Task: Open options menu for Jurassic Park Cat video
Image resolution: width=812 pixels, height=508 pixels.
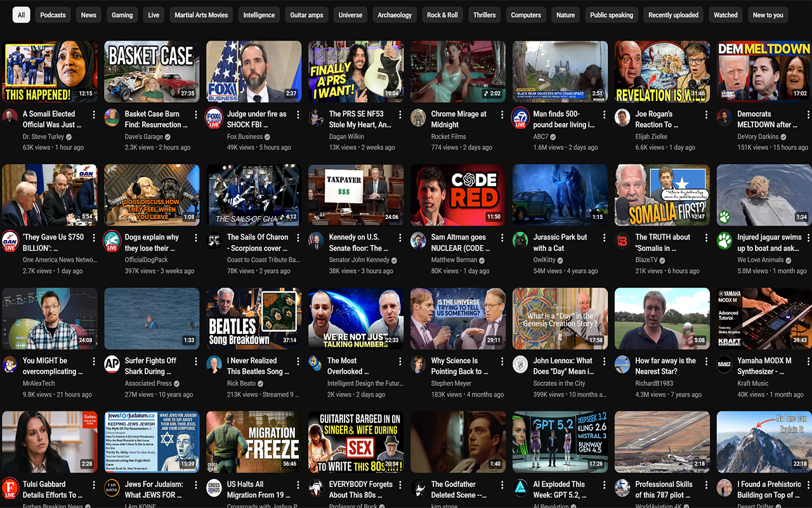Action: [605, 237]
